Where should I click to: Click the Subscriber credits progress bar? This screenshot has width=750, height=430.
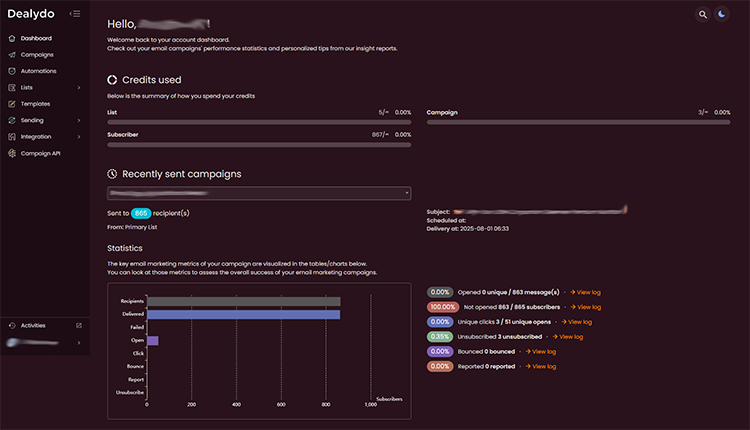(259, 144)
